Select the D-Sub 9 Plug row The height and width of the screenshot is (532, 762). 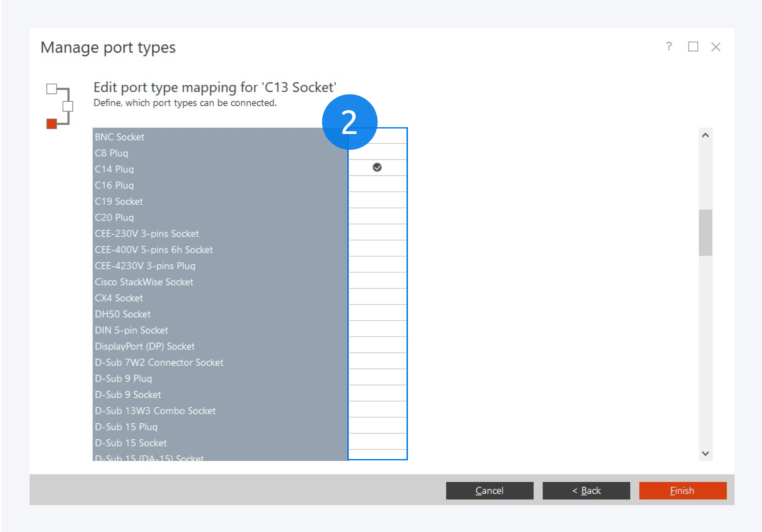(123, 378)
